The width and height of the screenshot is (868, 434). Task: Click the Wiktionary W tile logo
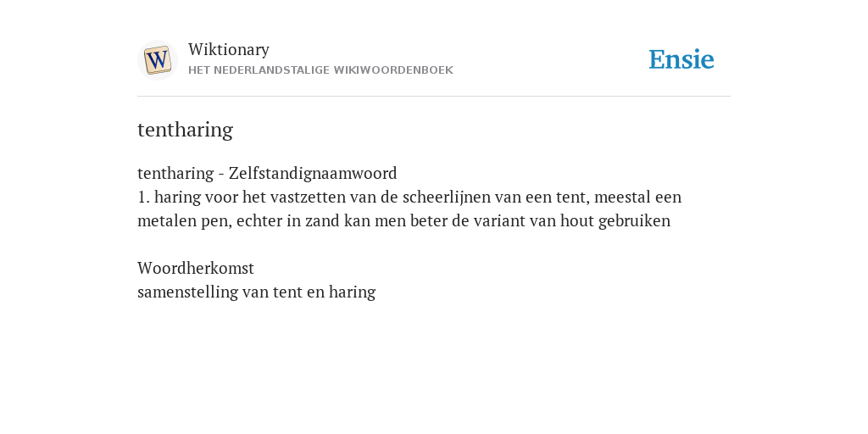(157, 60)
